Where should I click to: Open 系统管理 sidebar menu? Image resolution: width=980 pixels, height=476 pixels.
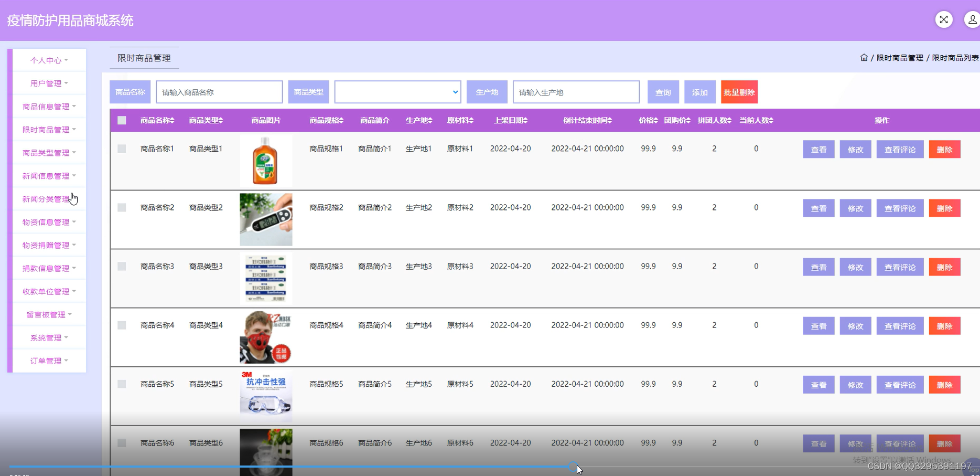[49, 337]
